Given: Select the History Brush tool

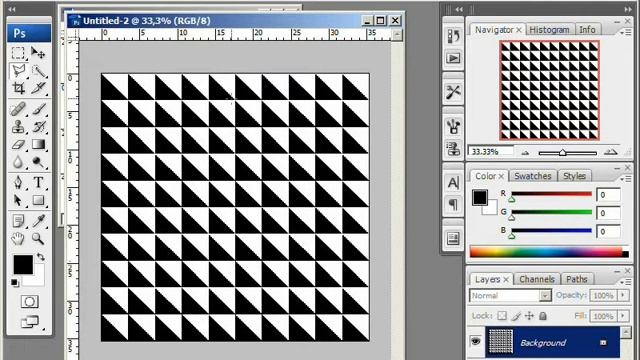Looking at the screenshot, I should (x=38, y=127).
